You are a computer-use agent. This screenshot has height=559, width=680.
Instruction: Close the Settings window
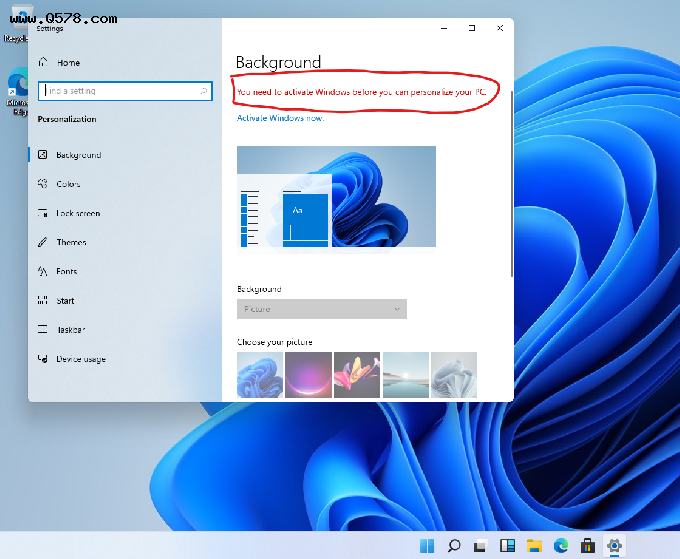(x=500, y=28)
